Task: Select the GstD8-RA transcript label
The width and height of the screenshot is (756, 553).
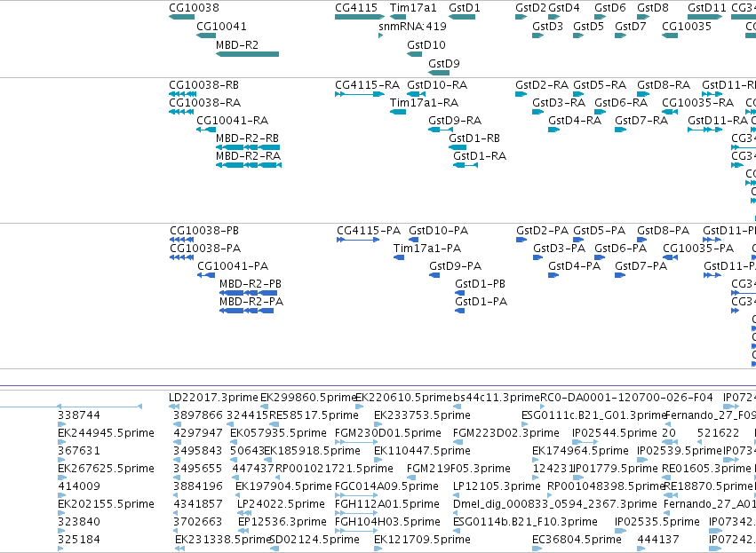Action: [664, 85]
